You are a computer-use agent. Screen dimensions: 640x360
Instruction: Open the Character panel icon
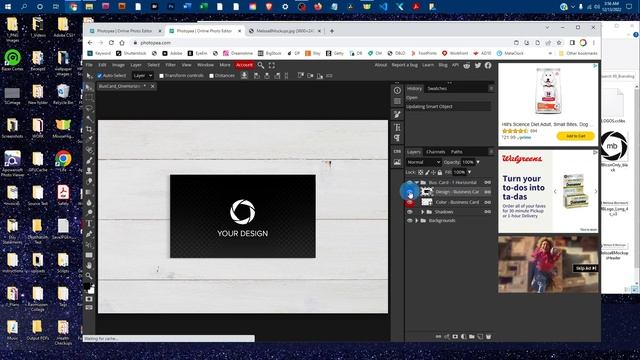[397, 127]
